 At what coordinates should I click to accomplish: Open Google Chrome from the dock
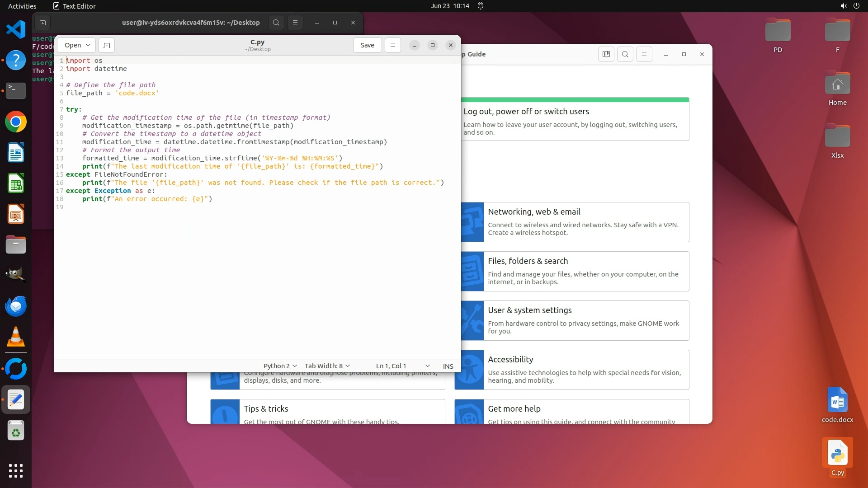pos(16,122)
